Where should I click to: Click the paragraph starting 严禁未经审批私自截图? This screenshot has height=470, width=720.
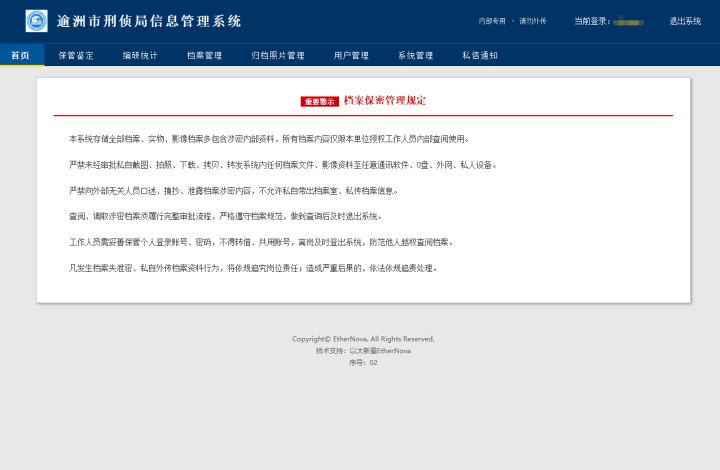click(x=283, y=165)
